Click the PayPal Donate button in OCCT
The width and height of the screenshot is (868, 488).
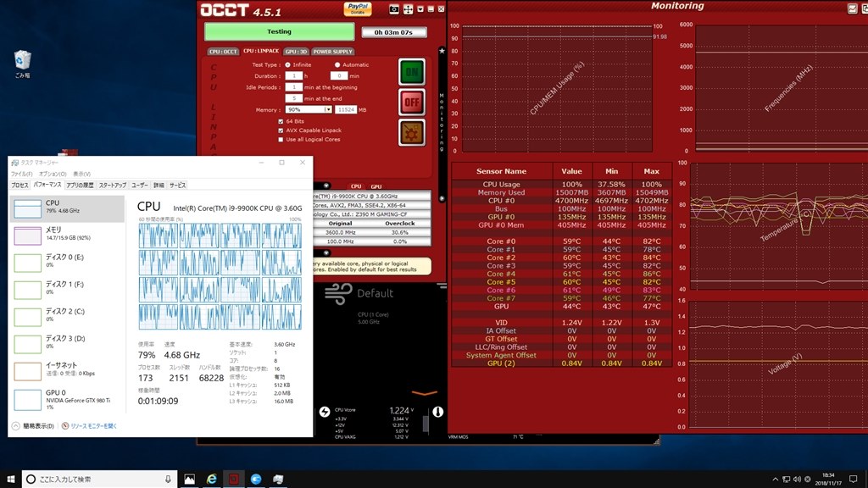(x=358, y=8)
